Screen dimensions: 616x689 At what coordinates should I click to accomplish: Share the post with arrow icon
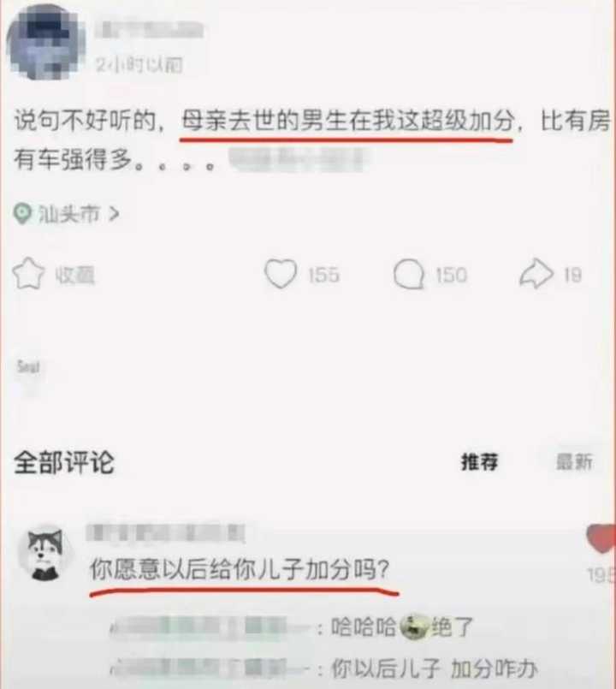536,274
